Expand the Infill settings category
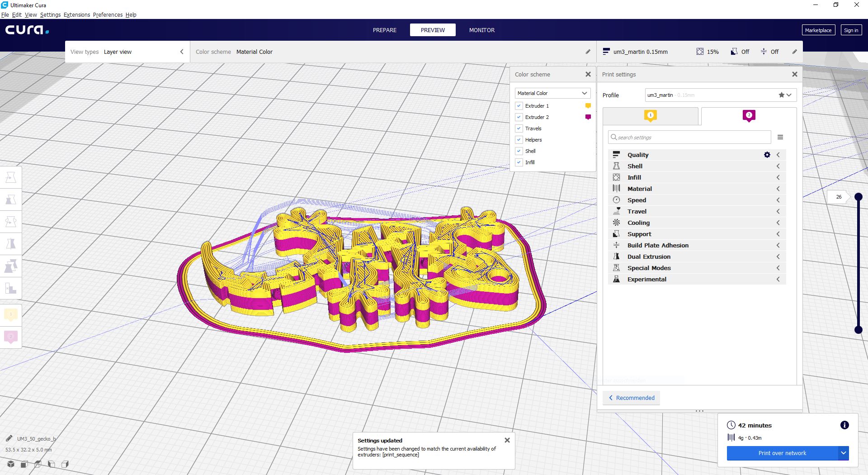Screen dimensions: 868x475 click(697, 177)
